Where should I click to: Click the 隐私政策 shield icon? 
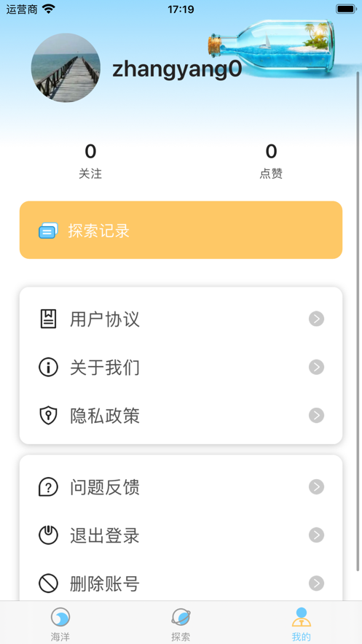[x=48, y=416]
